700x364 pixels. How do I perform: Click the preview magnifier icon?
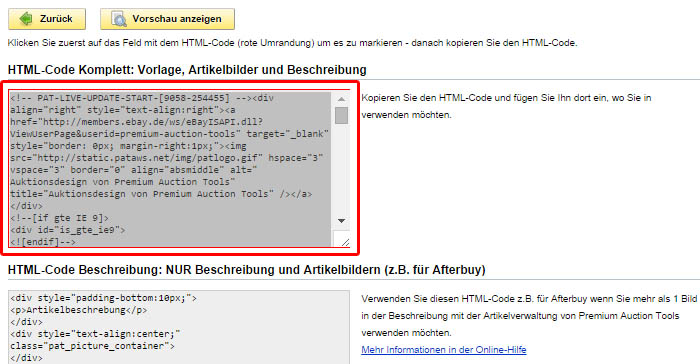coord(119,19)
